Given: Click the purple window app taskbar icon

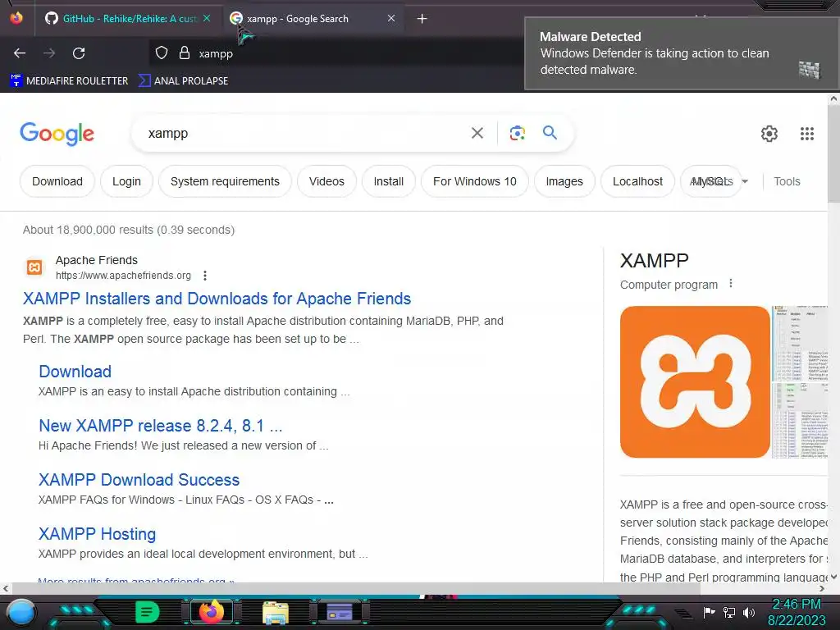Looking at the screenshot, I should point(340,612).
